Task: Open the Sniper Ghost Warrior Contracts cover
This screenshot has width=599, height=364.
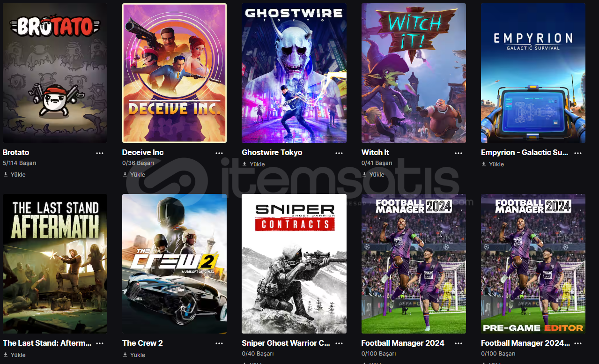Action: [x=294, y=264]
